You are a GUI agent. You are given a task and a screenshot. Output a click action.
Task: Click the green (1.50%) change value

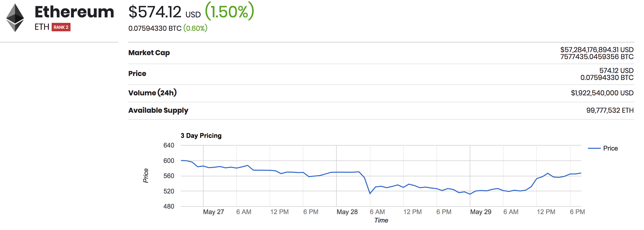click(229, 11)
